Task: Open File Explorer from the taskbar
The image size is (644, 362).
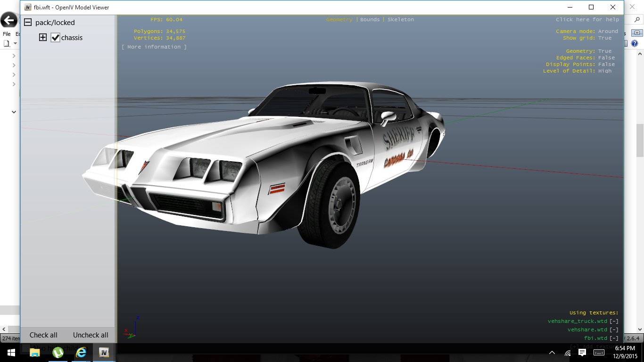Action: coord(35,352)
